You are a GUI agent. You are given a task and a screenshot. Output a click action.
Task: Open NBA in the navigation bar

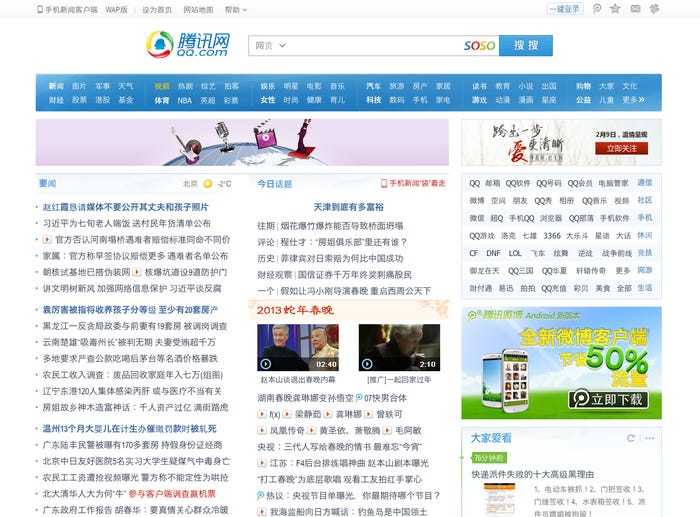[x=184, y=100]
